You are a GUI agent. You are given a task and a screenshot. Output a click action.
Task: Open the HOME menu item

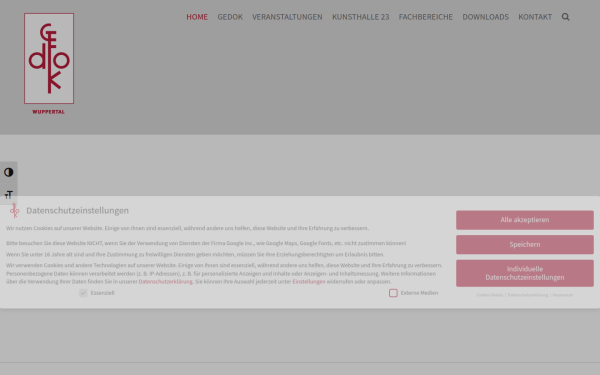pyautogui.click(x=197, y=17)
